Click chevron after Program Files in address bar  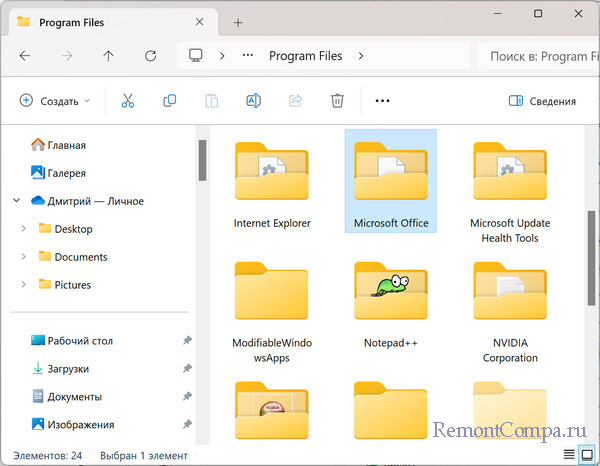pos(361,56)
